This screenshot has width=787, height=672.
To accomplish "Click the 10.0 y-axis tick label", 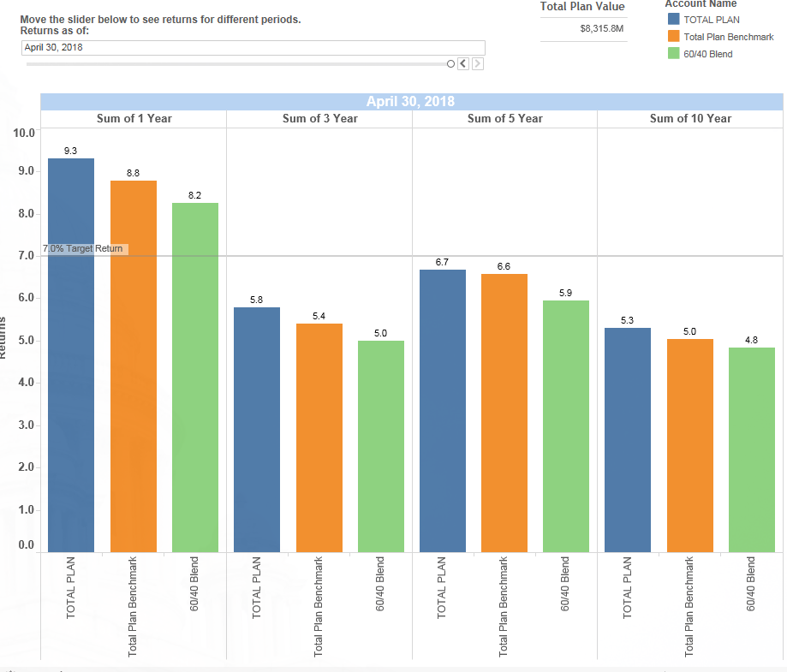I will [x=24, y=133].
